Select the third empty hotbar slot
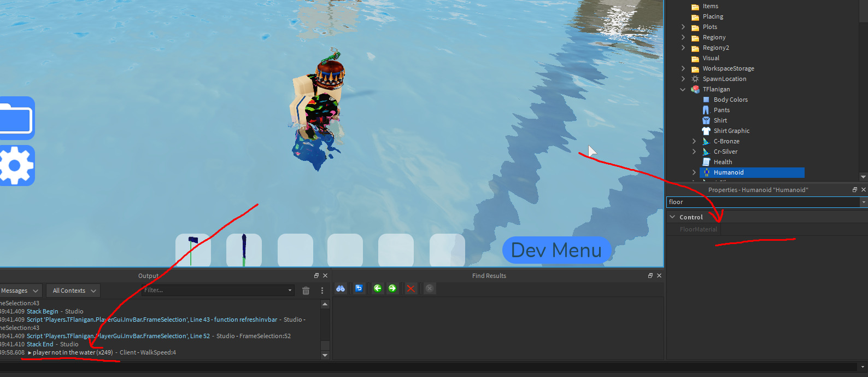 click(295, 251)
